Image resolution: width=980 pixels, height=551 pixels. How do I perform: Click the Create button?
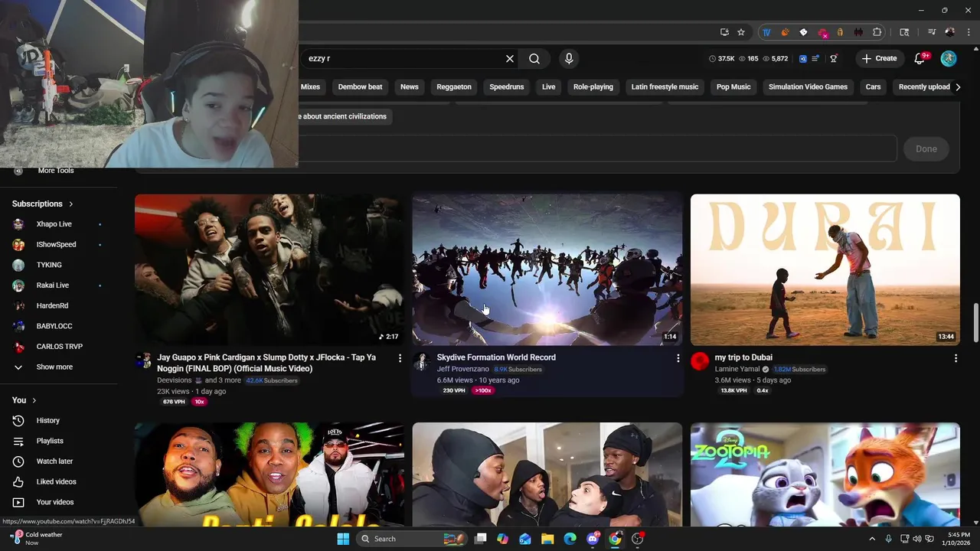click(879, 58)
